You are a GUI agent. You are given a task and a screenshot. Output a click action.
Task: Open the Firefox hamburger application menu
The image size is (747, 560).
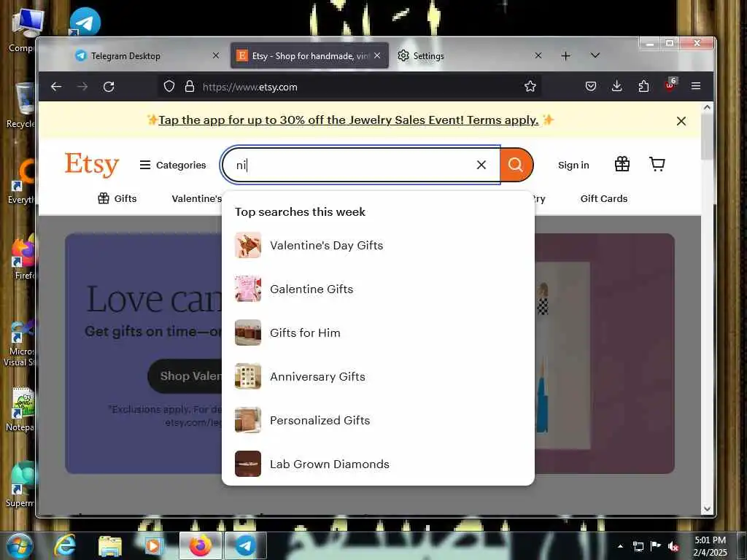[695, 87]
